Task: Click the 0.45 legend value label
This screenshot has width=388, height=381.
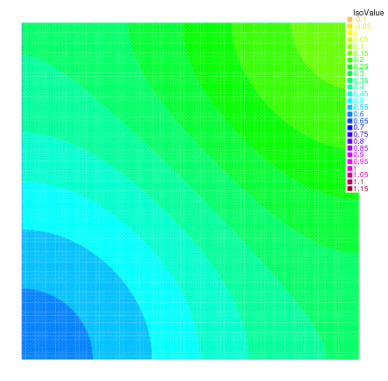Action: tap(361, 94)
